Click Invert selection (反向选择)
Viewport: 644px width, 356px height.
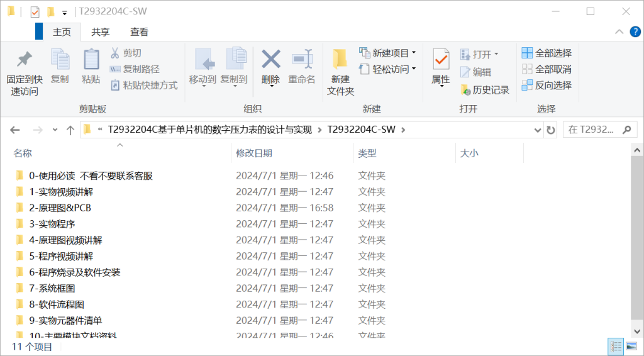(547, 86)
